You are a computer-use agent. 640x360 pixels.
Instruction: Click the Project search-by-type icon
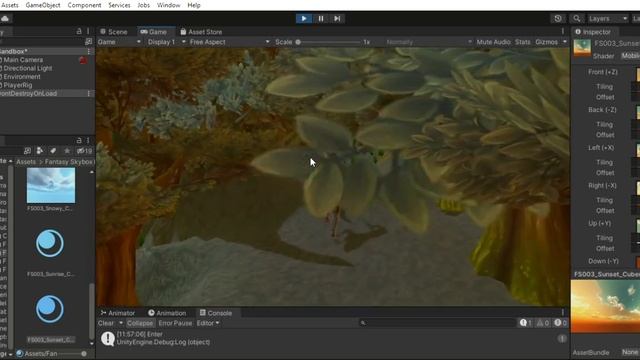[27, 151]
